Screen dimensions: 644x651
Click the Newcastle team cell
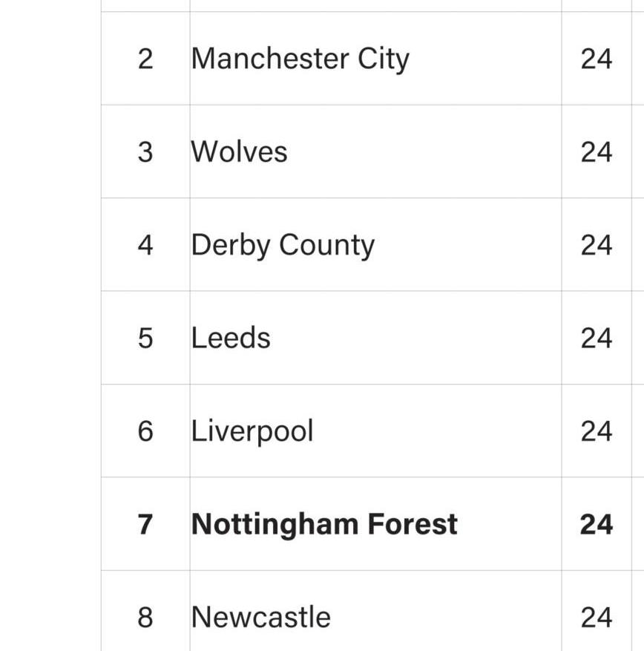(260, 617)
